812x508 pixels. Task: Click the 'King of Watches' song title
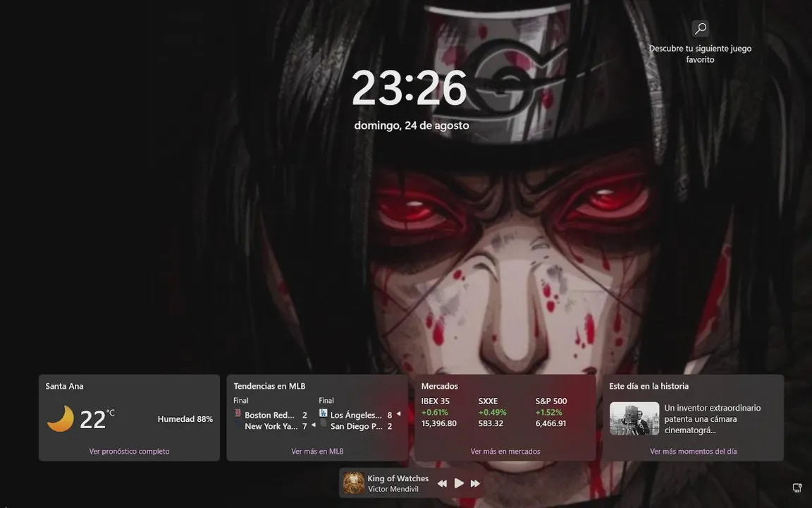coord(398,478)
